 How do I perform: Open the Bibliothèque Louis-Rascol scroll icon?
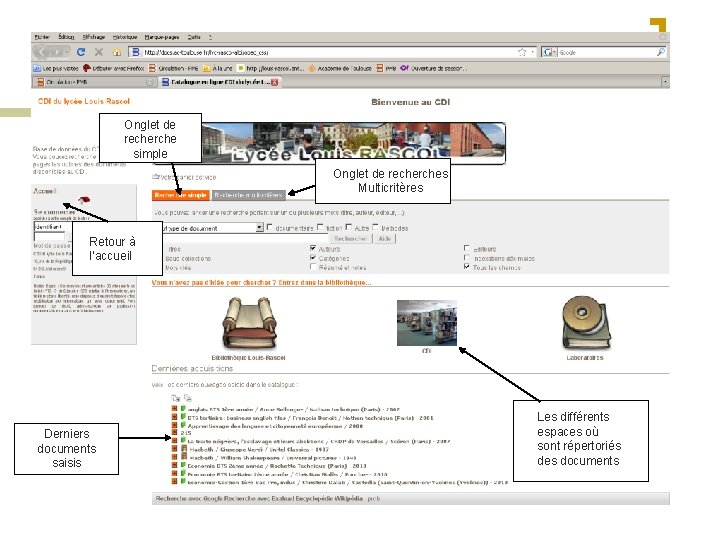249,323
